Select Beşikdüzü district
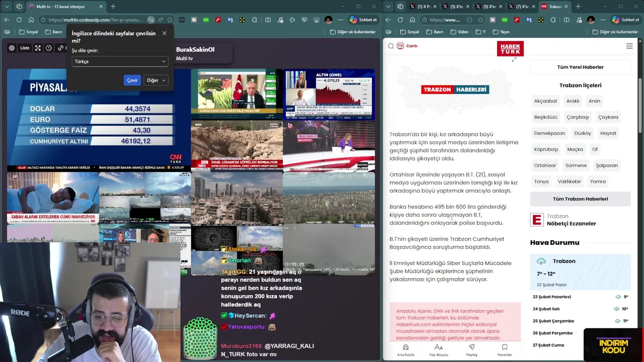This screenshot has height=362, width=644. (x=545, y=117)
